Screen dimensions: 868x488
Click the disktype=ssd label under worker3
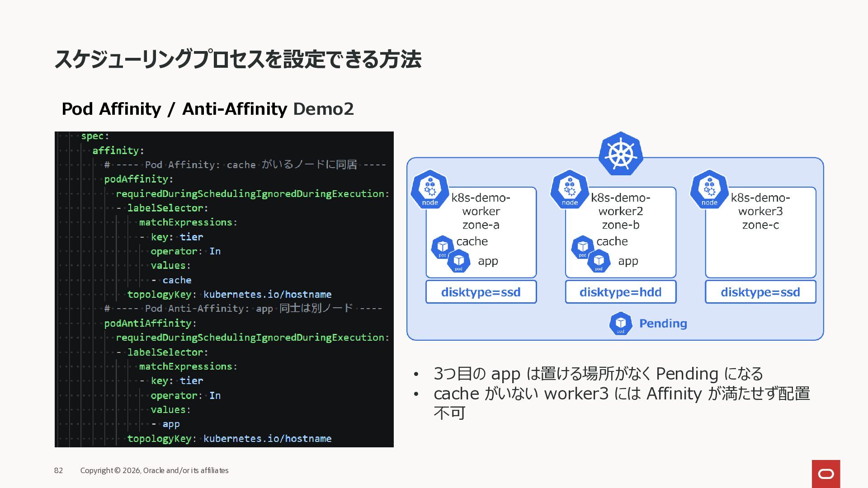pyautogui.click(x=760, y=292)
